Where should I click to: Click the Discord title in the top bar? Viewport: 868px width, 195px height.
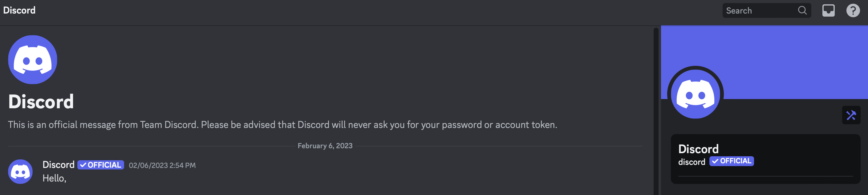point(19,10)
